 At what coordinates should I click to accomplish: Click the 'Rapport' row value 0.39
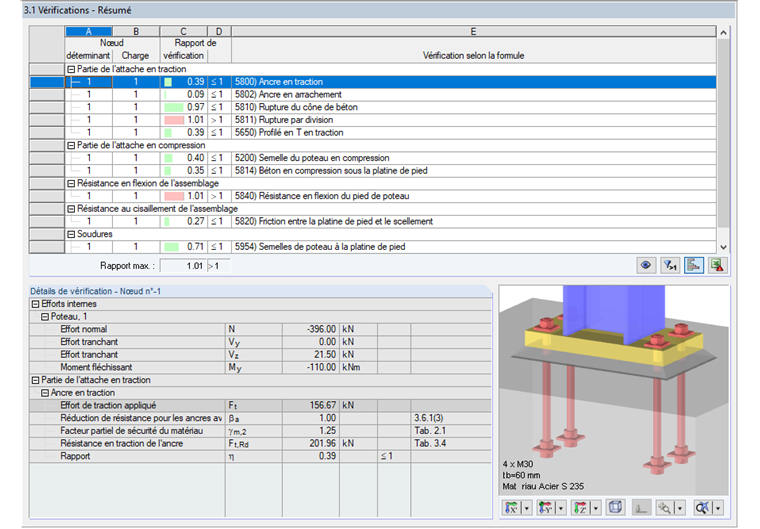311,456
